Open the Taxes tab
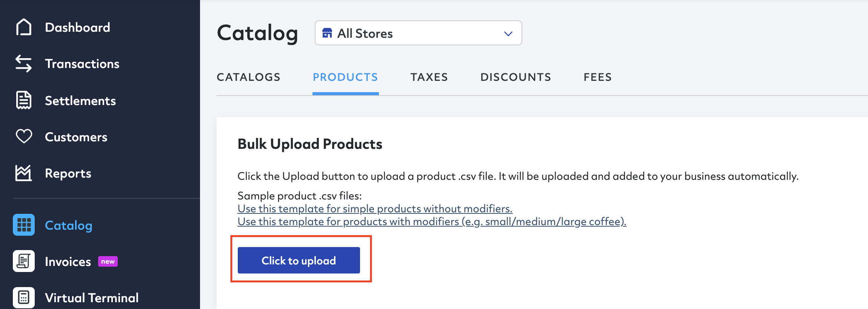The width and height of the screenshot is (868, 309). click(429, 77)
